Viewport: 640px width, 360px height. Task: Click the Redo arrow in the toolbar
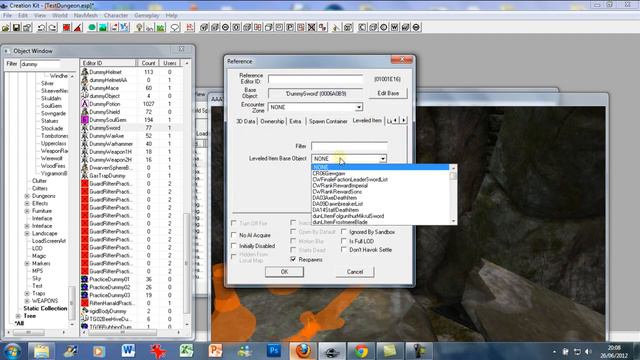tap(53, 27)
